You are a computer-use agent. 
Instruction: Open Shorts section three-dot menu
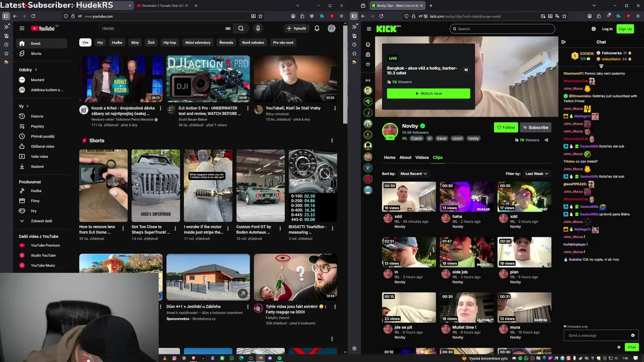[x=332, y=141]
